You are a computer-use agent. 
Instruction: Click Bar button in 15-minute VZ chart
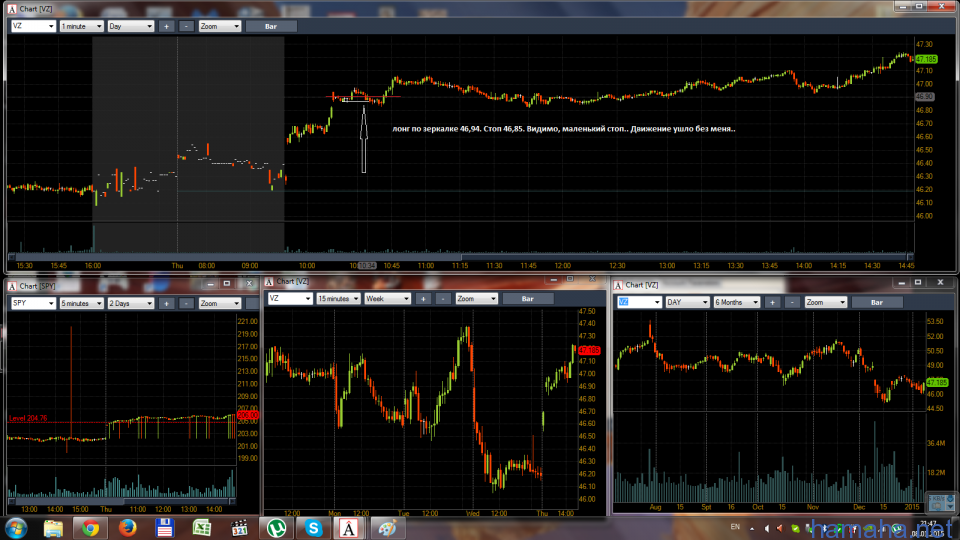click(528, 299)
